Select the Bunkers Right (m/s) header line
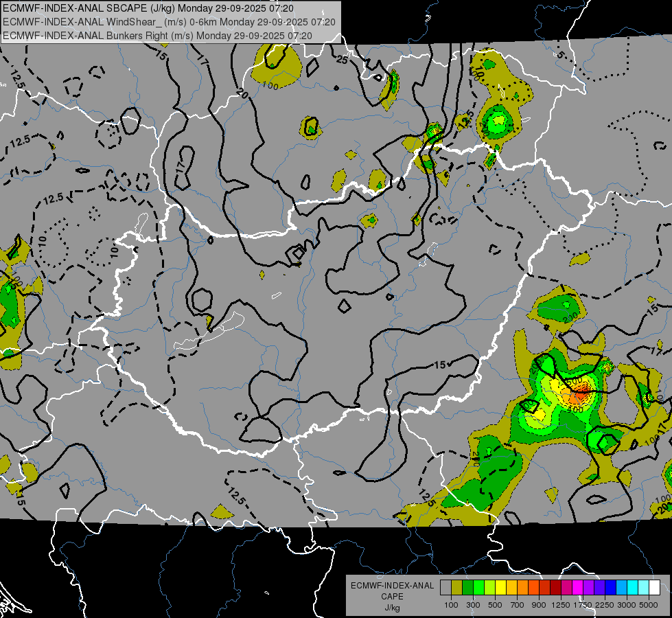672x618 pixels. tap(157, 36)
